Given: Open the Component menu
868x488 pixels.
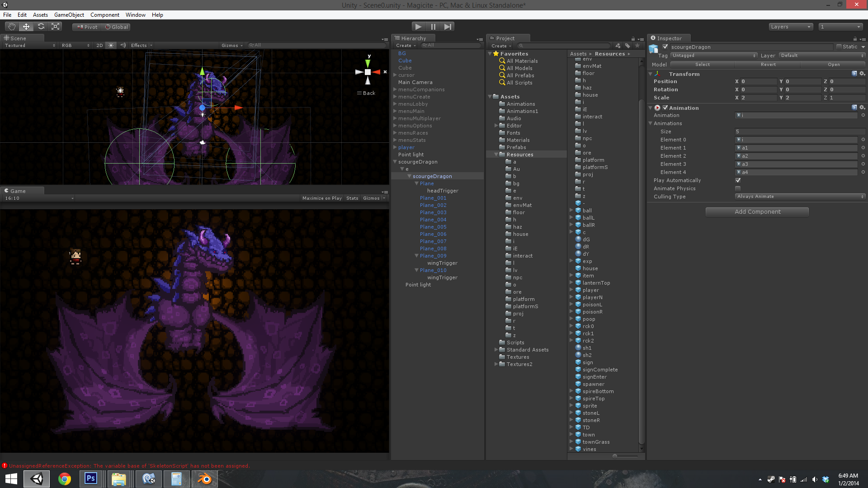Looking at the screenshot, I should (104, 15).
